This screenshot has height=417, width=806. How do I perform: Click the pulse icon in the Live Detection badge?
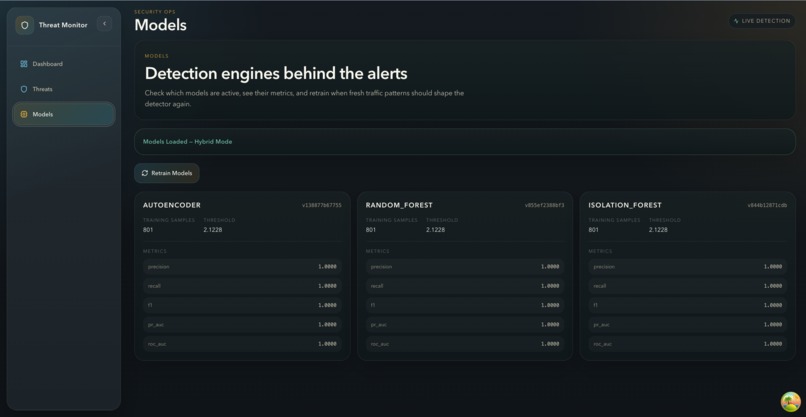[736, 21]
